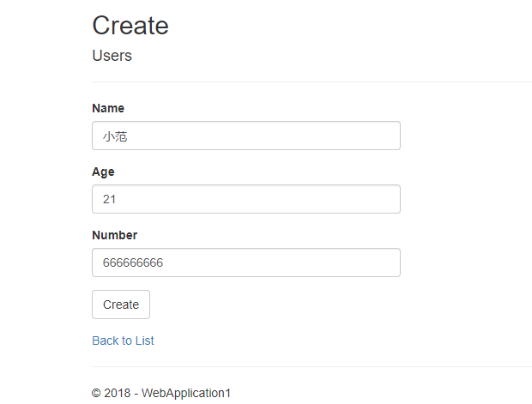Click the divider line below Users

pyautogui.click(x=309, y=81)
